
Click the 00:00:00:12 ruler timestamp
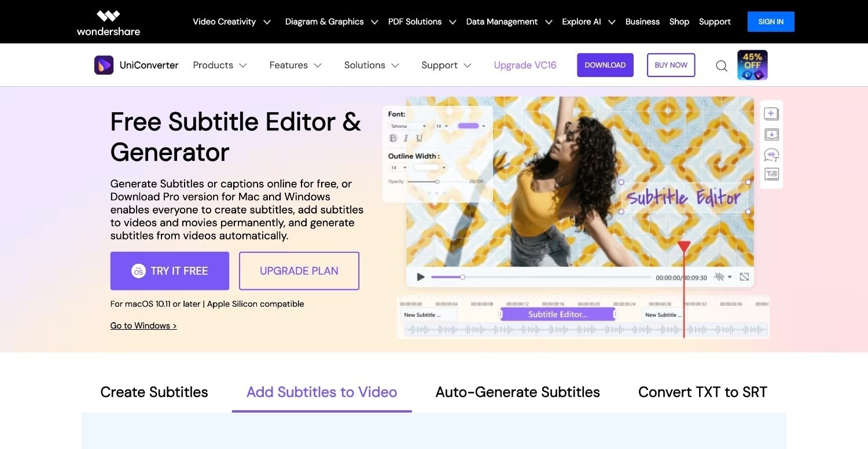tap(517, 304)
